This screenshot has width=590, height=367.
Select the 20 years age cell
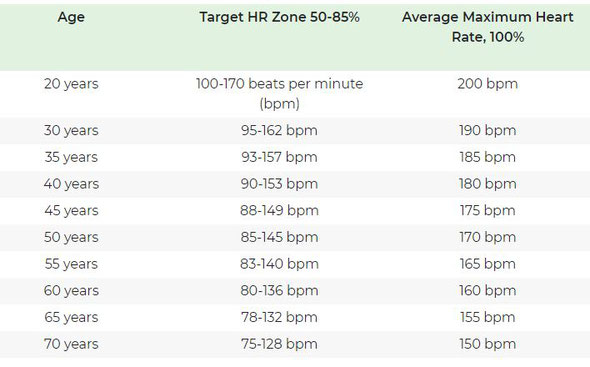[x=71, y=84]
